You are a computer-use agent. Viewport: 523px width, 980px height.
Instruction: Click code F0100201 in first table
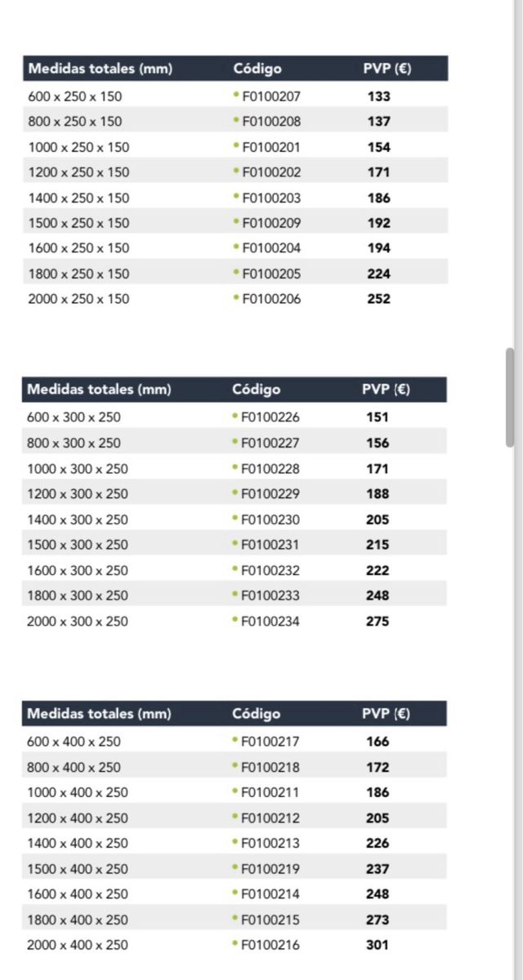(271, 147)
